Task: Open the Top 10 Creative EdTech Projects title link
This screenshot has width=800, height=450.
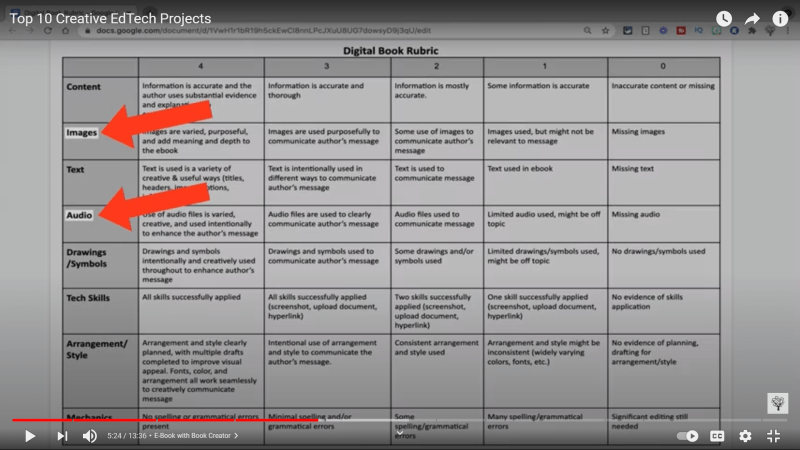Action: [110, 19]
